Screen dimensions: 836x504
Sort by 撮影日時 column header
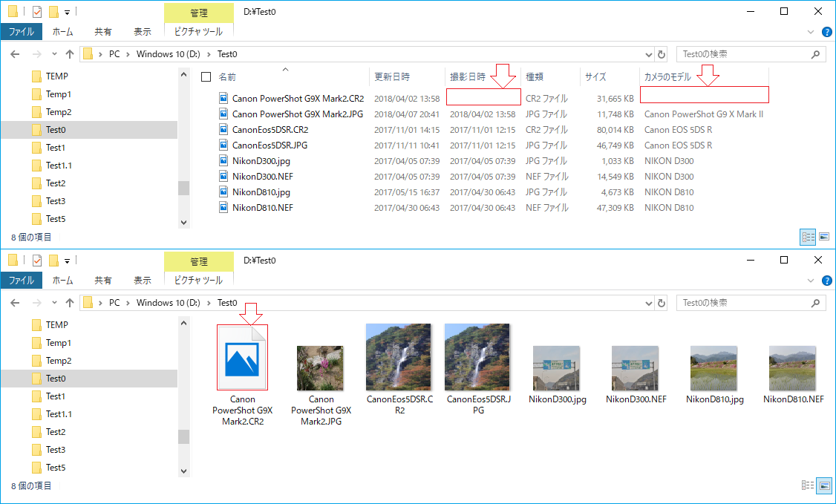point(468,77)
